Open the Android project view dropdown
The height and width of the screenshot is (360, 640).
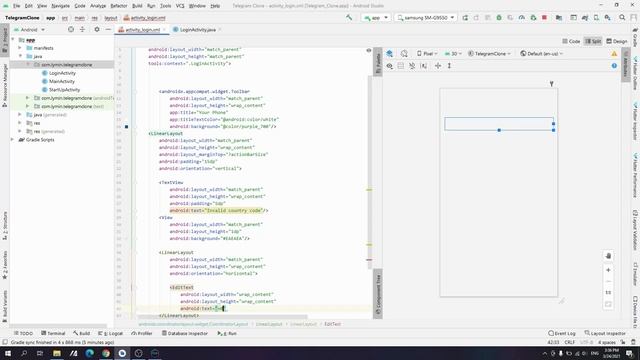[x=29, y=30]
